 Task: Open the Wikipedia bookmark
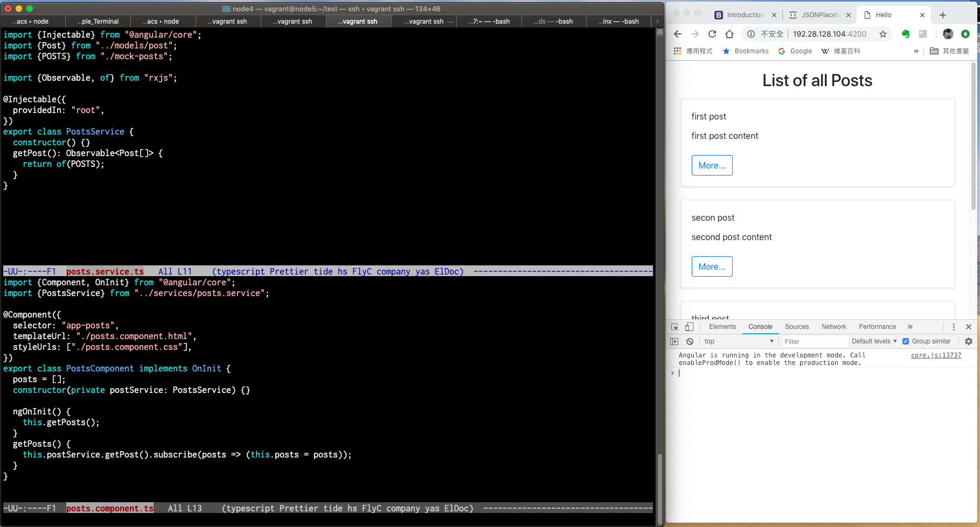point(840,51)
